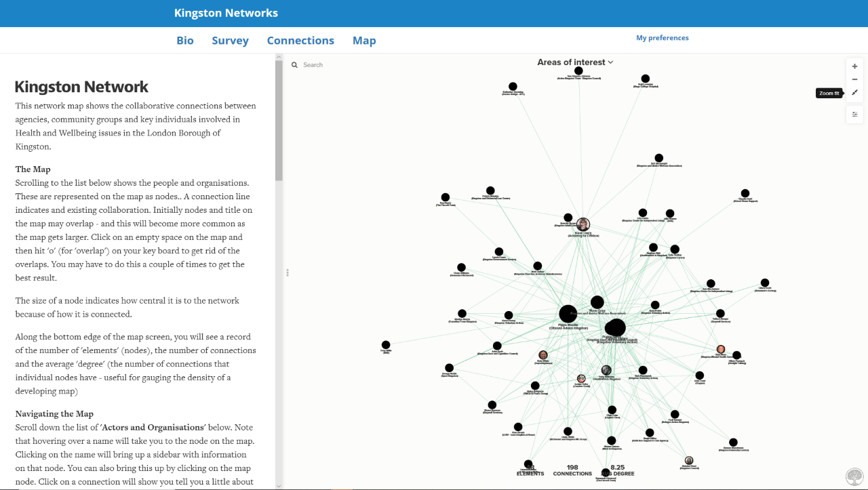Click the search magnifier icon on the map
The width and height of the screenshot is (868, 490).
[x=295, y=65]
